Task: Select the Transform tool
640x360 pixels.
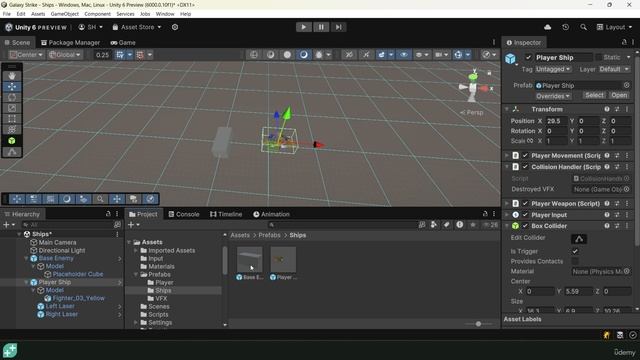Action: pos(12,129)
